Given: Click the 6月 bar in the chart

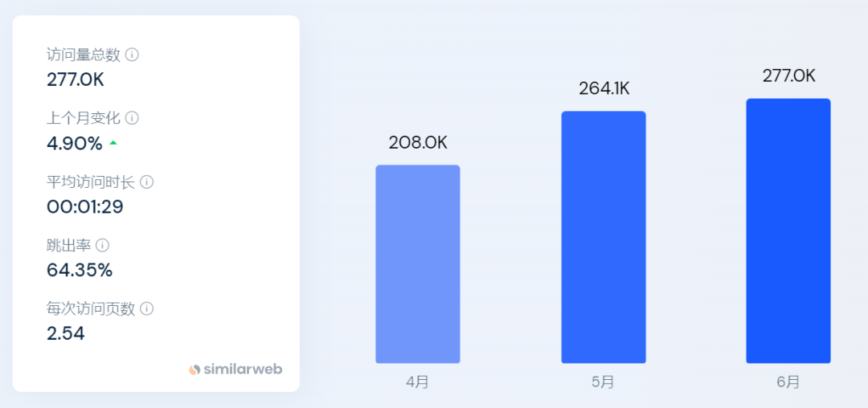Looking at the screenshot, I should tap(788, 231).
